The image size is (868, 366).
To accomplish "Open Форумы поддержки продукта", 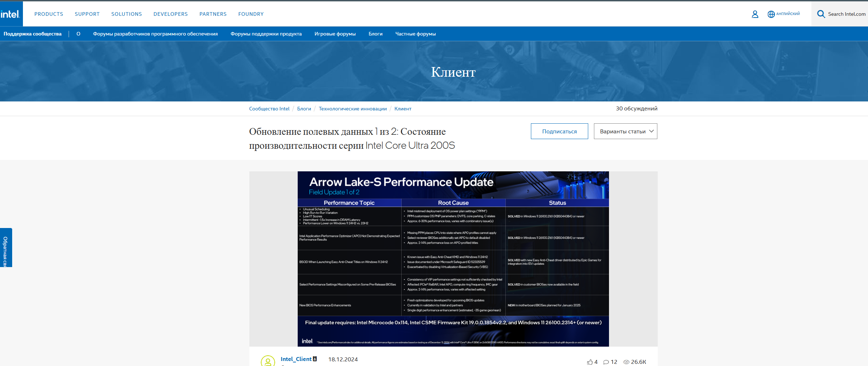I will coord(266,34).
